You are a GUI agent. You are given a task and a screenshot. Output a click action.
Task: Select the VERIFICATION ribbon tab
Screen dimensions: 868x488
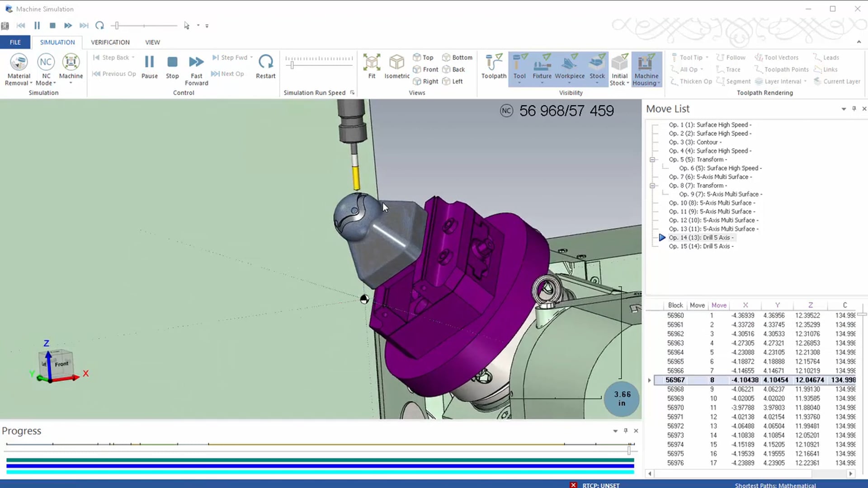110,42
